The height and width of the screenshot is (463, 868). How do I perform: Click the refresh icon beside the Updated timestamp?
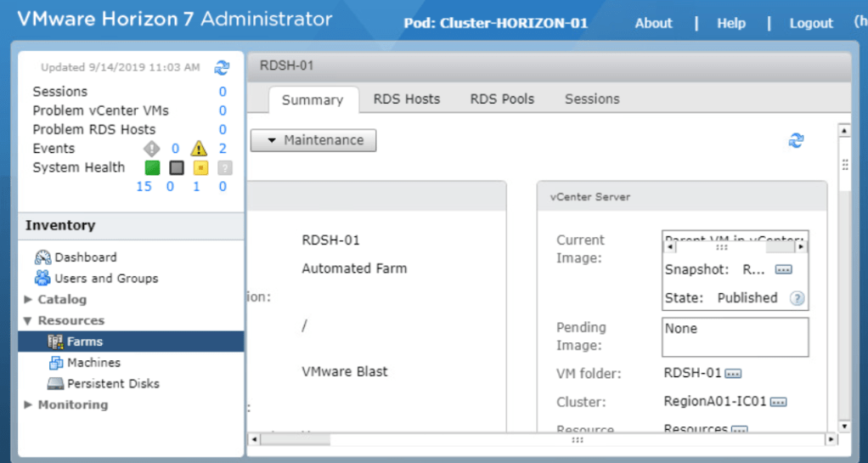pyautogui.click(x=222, y=67)
